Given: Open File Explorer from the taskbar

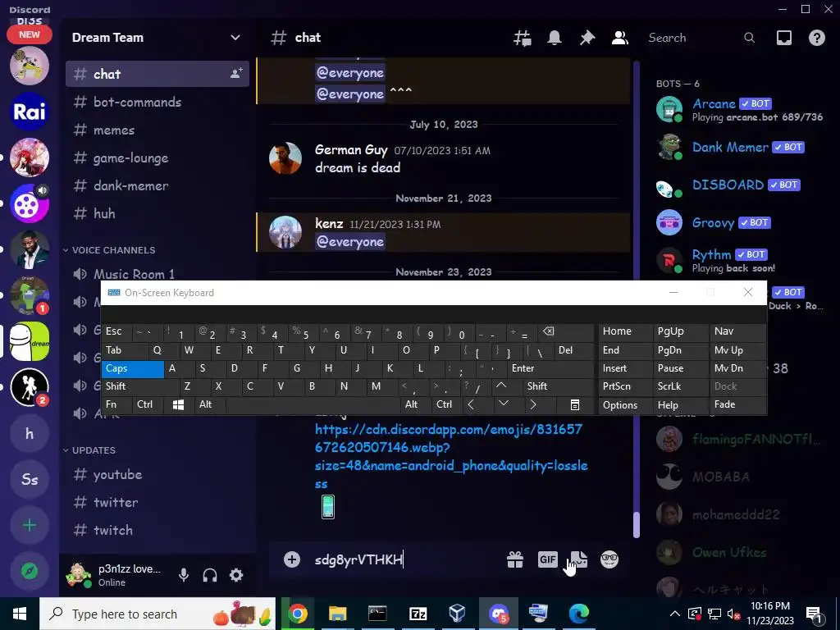Looking at the screenshot, I should (x=337, y=614).
